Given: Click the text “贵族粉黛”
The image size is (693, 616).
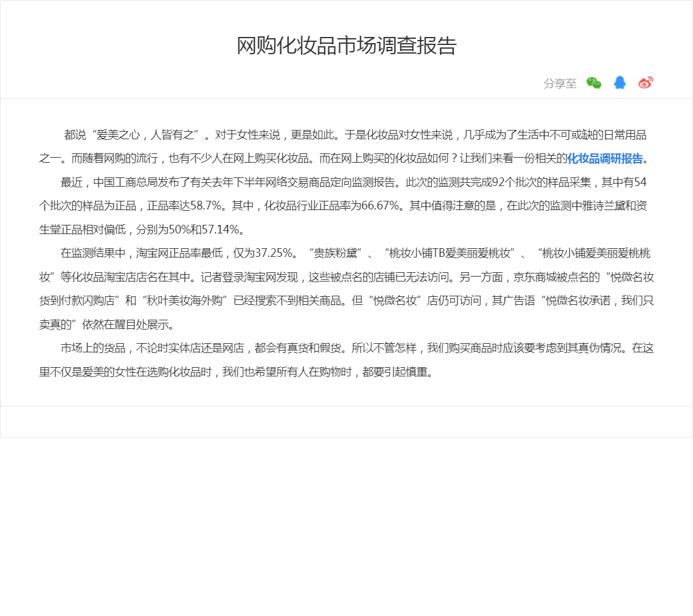Looking at the screenshot, I should [335, 253].
